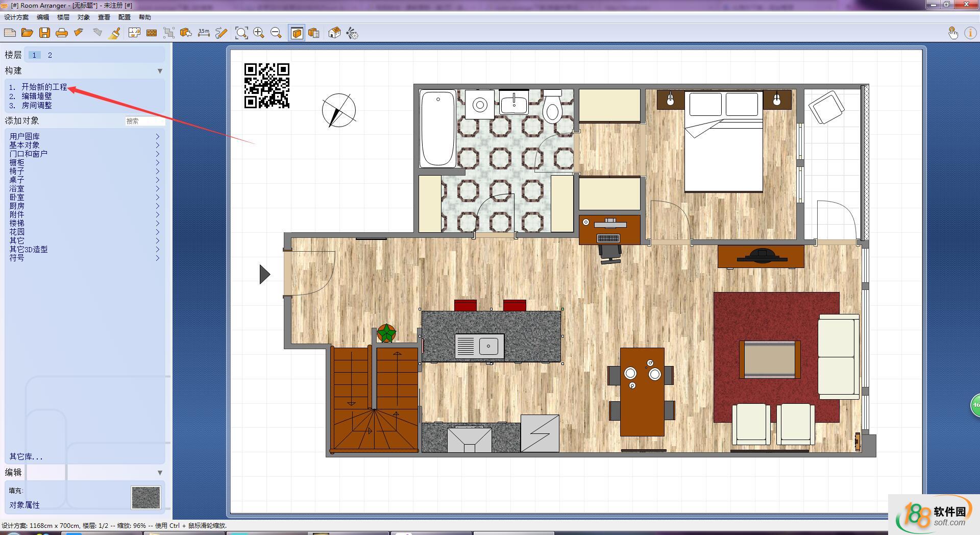Click the paintbrush icon in toolbar

point(115,33)
